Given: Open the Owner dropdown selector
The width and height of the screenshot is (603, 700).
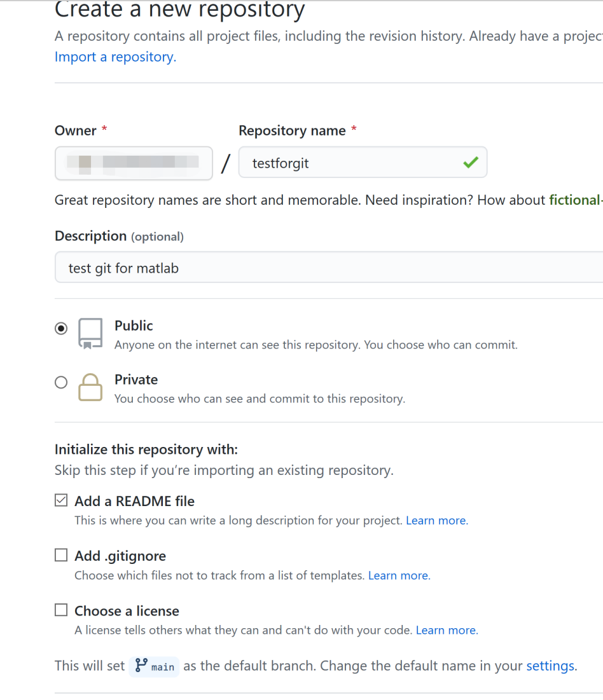Looking at the screenshot, I should tap(134, 163).
